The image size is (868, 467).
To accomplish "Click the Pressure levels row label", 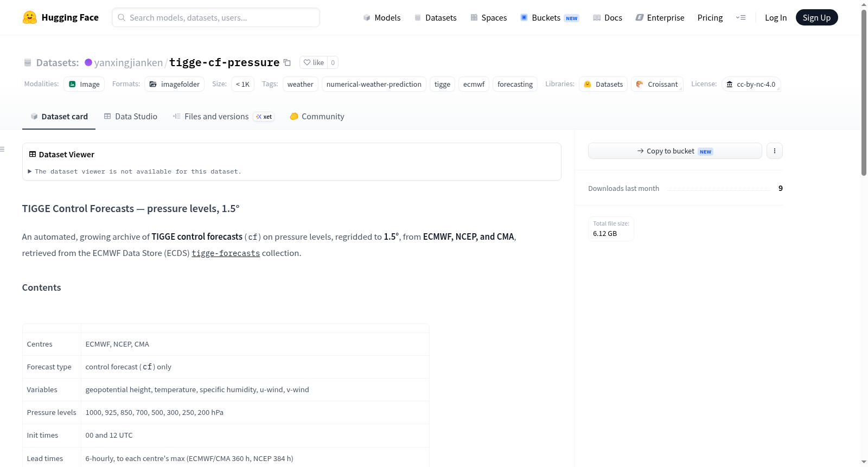I will [52, 412].
